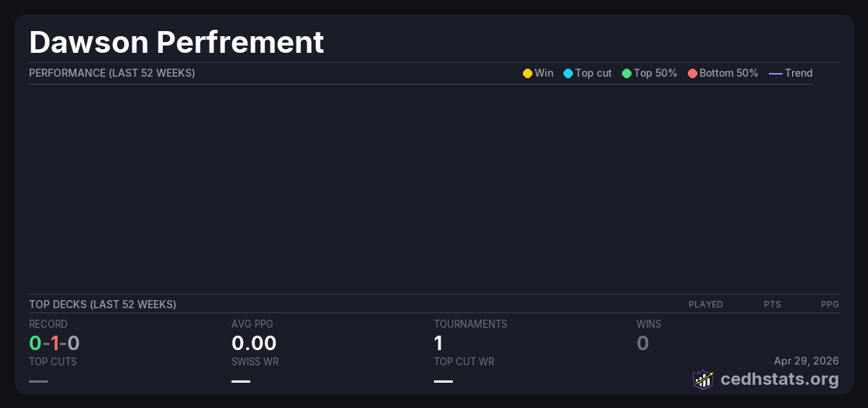The height and width of the screenshot is (408, 868).
Task: Click the Dawson Perfrement player name
Action: click(x=176, y=42)
